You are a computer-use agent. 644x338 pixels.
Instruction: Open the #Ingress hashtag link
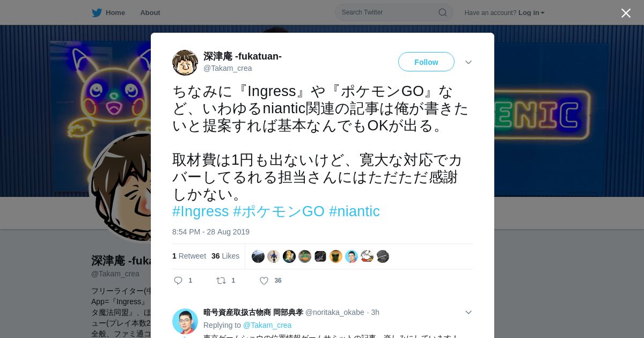pos(201,211)
